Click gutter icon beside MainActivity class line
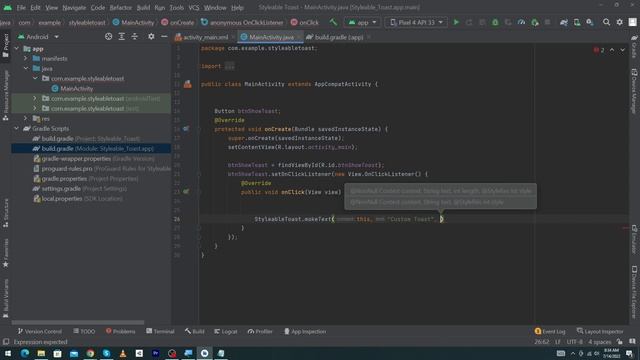Image resolution: width=640 pixels, height=360 pixels. pyautogui.click(x=187, y=84)
